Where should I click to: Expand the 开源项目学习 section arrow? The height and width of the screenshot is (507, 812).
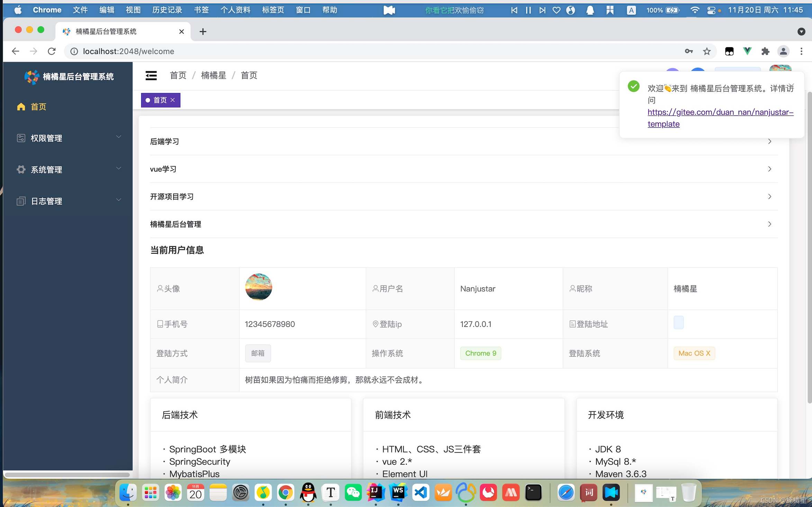pyautogui.click(x=769, y=196)
